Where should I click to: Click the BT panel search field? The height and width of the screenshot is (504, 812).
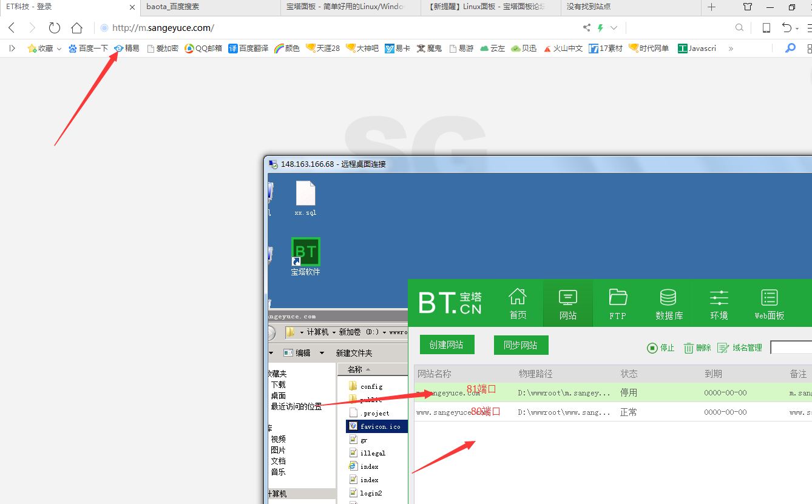click(x=791, y=348)
